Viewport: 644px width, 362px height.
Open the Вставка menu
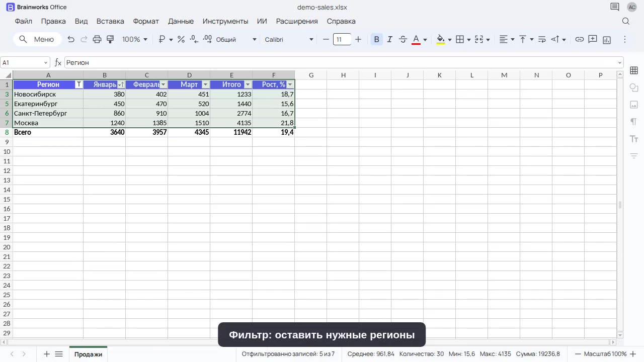pos(110,21)
